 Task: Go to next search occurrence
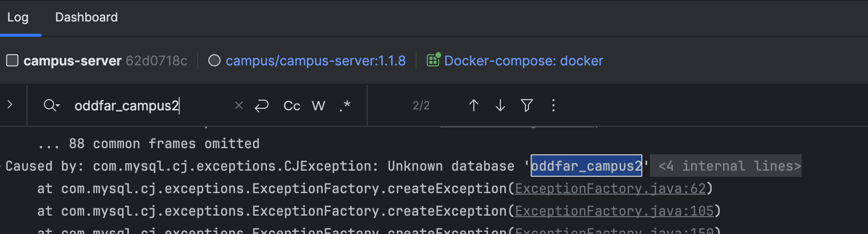coord(500,105)
